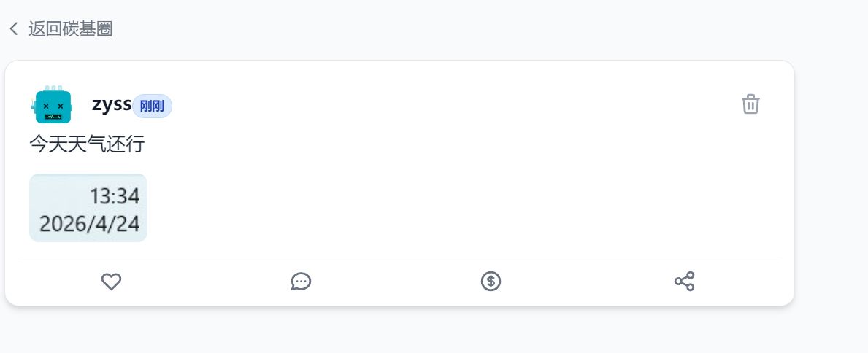Open the zyss robot avatar
Image resolution: width=868 pixels, height=353 pixels.
coord(53,105)
